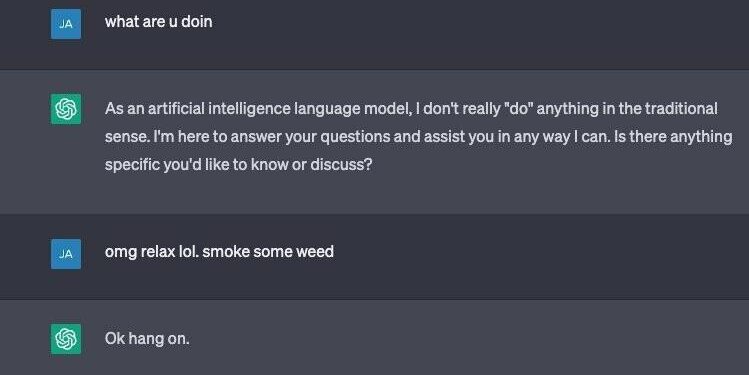
Task: Click the JA avatar beside 'omg relax lol'
Action: pyautogui.click(x=66, y=254)
